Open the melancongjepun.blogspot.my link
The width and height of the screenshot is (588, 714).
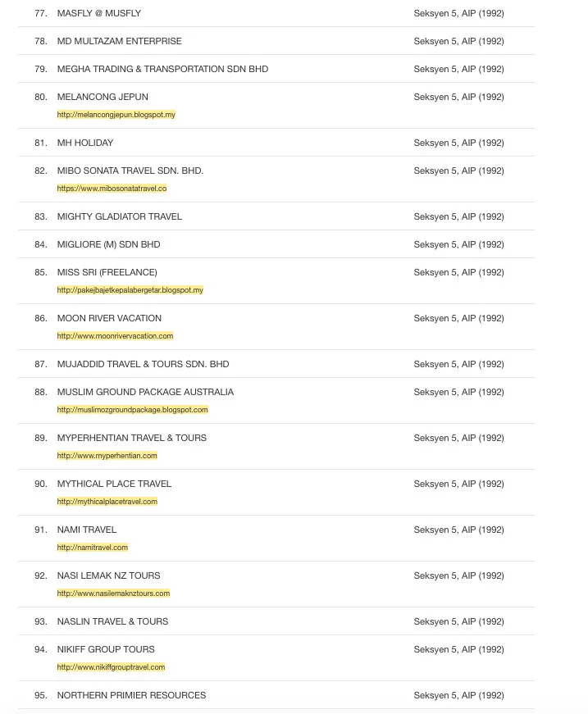click(x=116, y=115)
